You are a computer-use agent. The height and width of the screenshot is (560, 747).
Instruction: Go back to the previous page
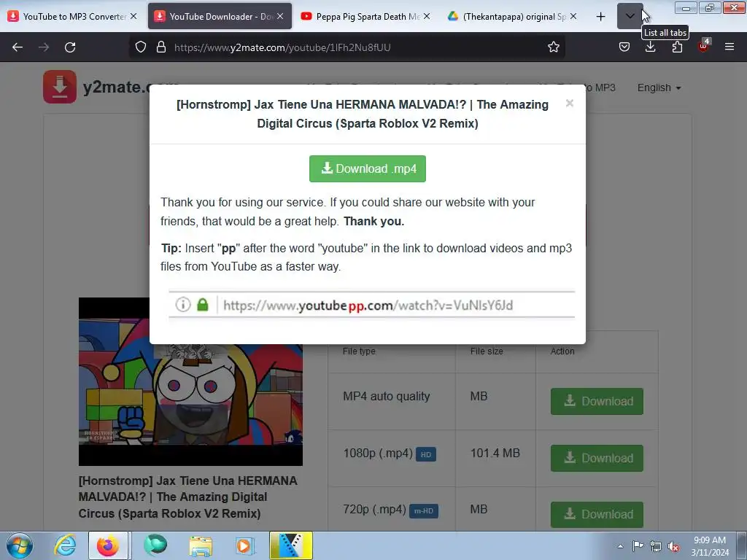tap(18, 47)
